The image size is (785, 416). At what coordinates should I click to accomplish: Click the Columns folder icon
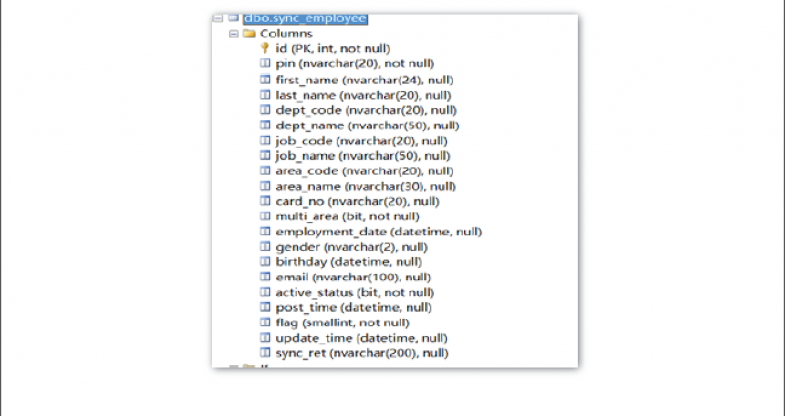tap(250, 33)
